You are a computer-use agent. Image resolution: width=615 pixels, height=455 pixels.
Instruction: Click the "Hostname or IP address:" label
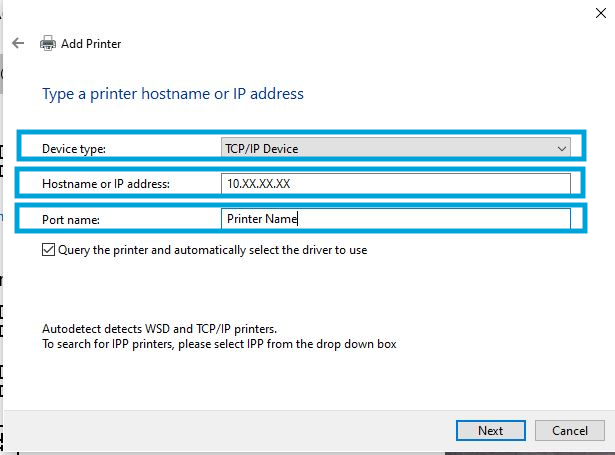[x=106, y=185]
